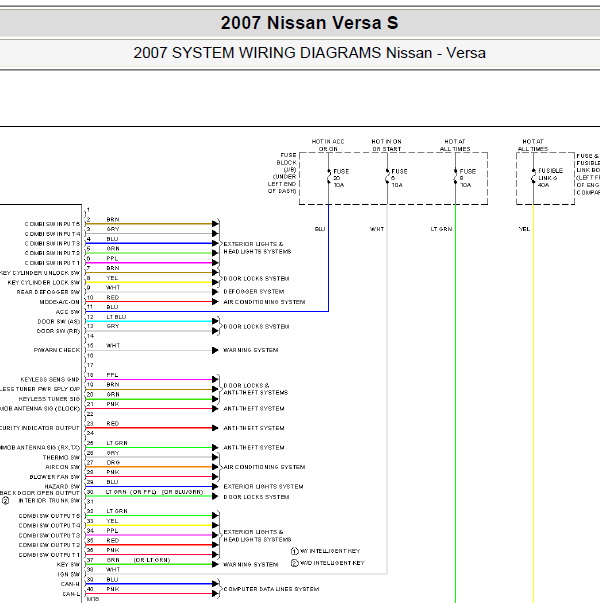Select the 'KEY SW' terminal label

pyautogui.click(x=68, y=565)
